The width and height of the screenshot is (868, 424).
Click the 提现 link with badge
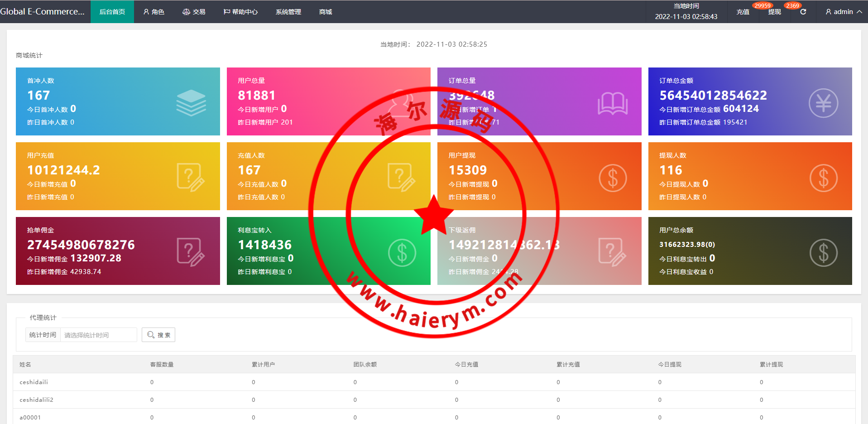774,12
